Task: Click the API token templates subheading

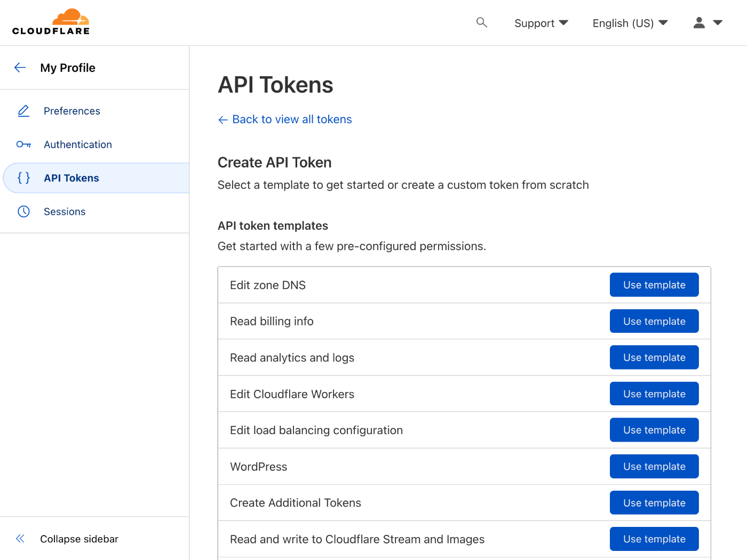Action: [273, 226]
